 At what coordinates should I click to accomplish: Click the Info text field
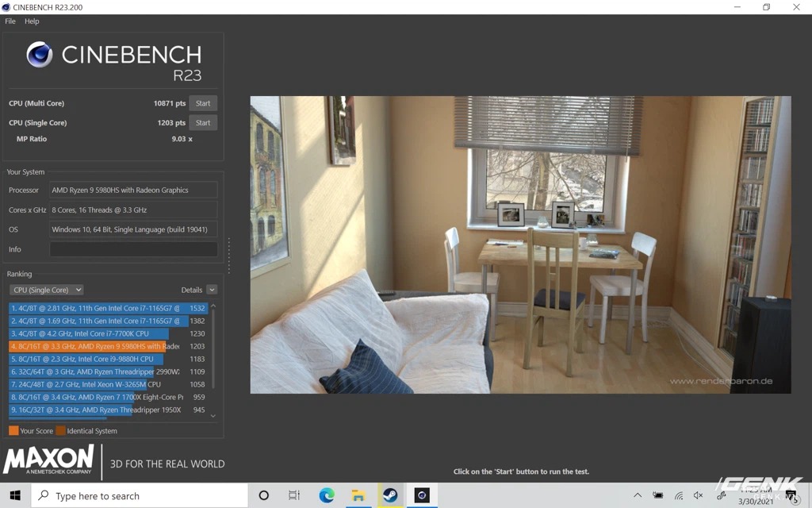click(133, 249)
